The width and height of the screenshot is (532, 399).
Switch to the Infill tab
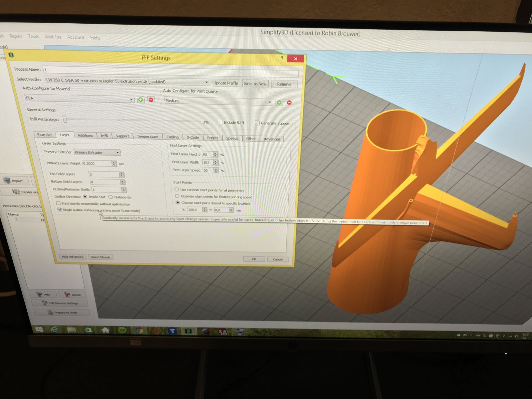(x=104, y=136)
